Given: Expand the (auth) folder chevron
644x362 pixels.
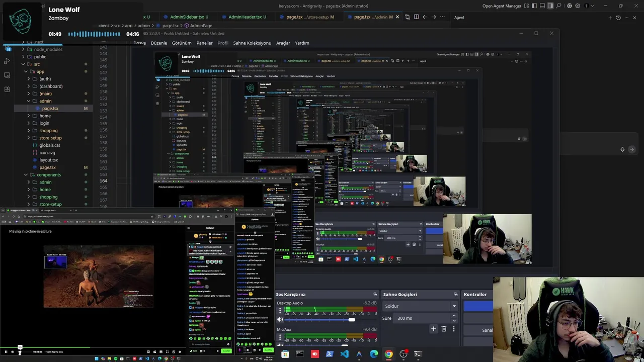Looking at the screenshot, I should click(x=29, y=79).
